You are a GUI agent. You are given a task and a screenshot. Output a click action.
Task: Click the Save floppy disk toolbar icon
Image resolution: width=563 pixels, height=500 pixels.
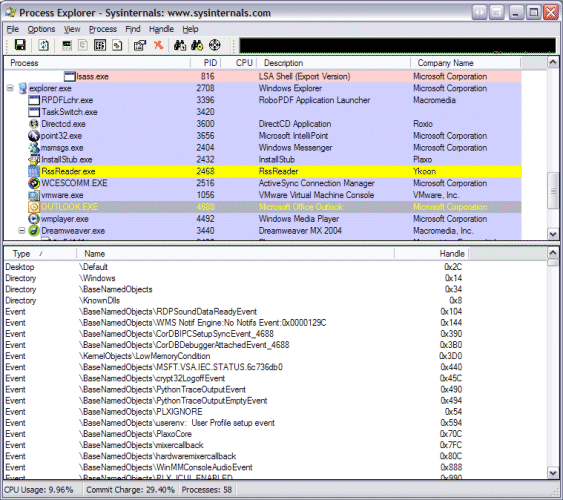(x=20, y=45)
